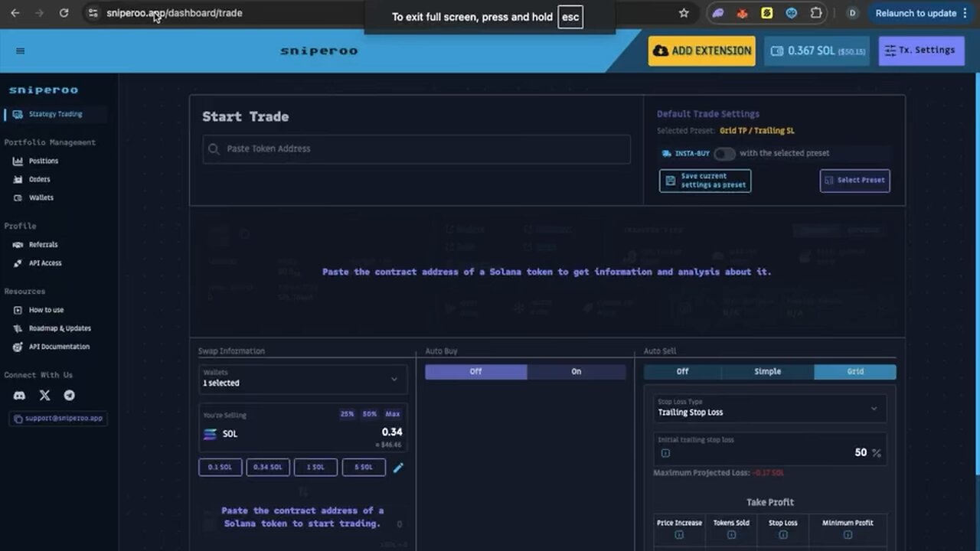
Task: Open the red fox extension icon
Action: (x=742, y=13)
